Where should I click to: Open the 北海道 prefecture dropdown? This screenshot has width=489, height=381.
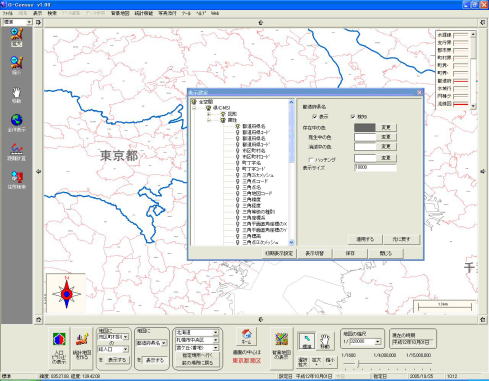point(197,332)
